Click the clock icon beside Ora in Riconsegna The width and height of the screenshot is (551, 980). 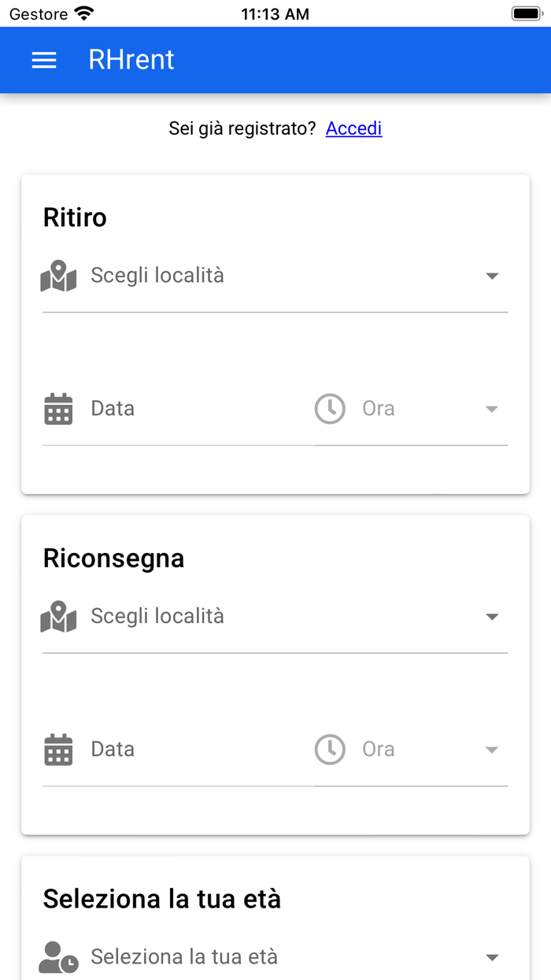pyautogui.click(x=330, y=749)
